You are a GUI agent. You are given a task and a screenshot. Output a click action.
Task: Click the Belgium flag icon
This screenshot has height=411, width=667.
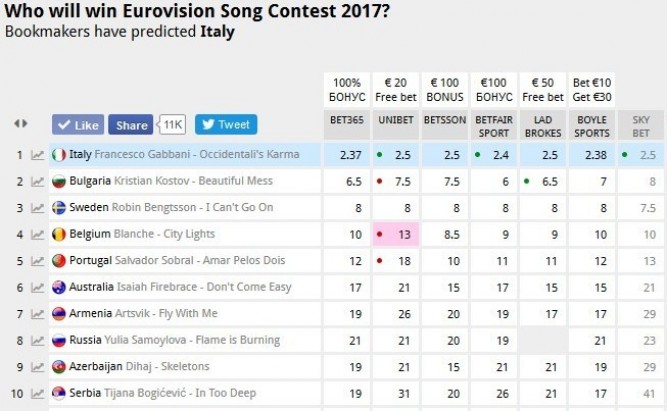58,234
